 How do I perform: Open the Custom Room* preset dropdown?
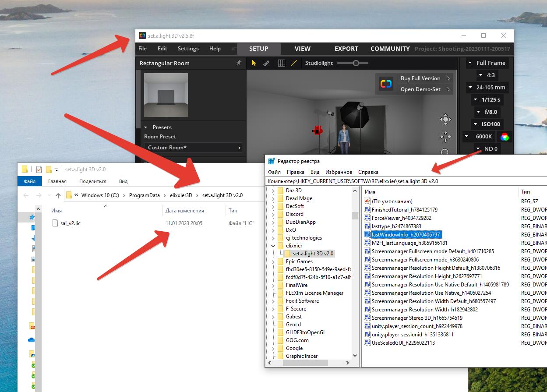click(x=193, y=148)
